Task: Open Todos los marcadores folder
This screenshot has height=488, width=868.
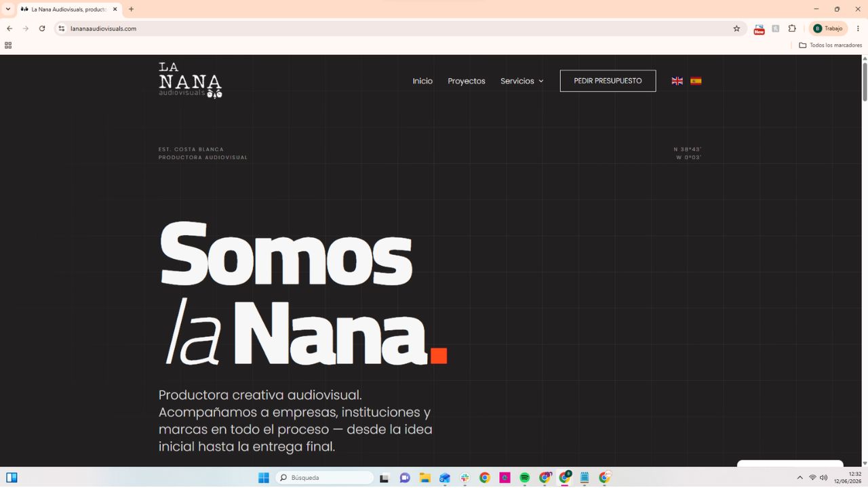Action: (830, 45)
